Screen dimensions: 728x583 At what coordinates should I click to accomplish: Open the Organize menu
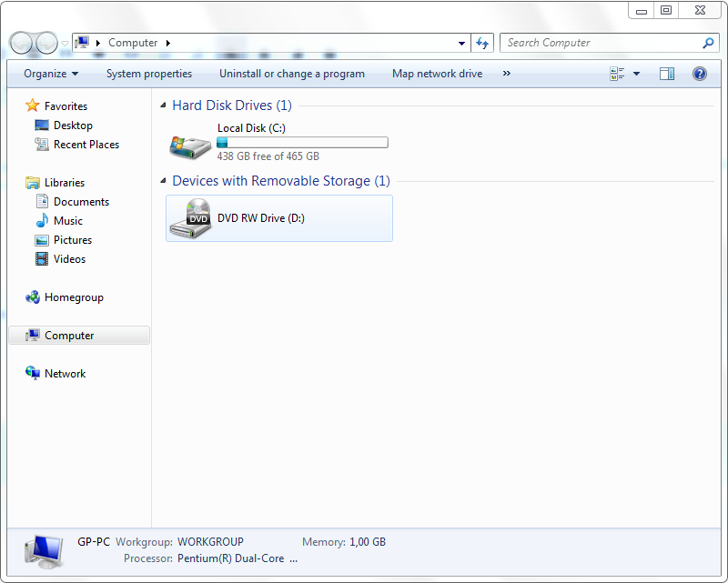coord(51,74)
